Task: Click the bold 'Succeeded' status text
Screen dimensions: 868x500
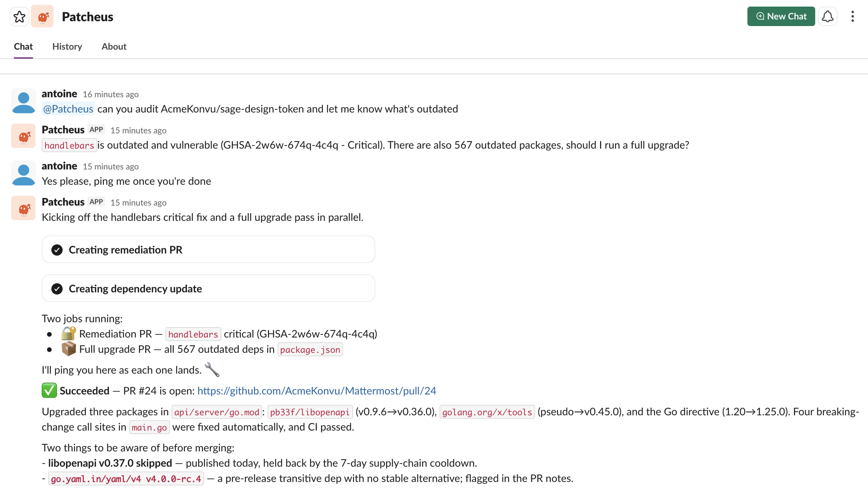Action: click(x=84, y=391)
